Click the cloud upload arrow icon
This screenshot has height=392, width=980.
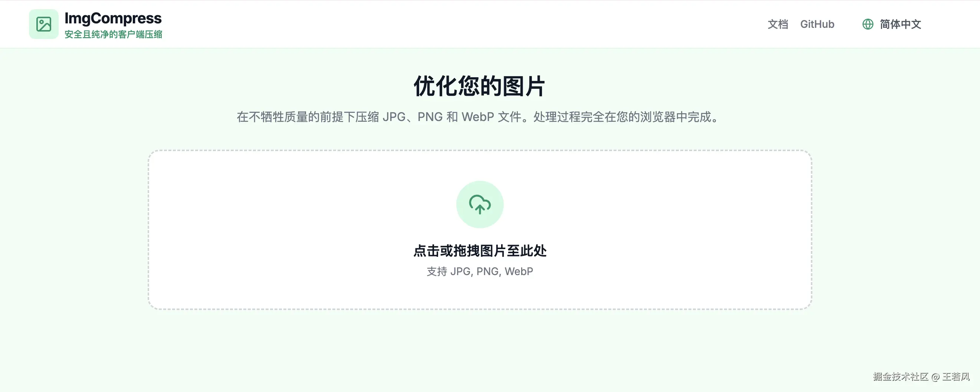click(x=480, y=205)
